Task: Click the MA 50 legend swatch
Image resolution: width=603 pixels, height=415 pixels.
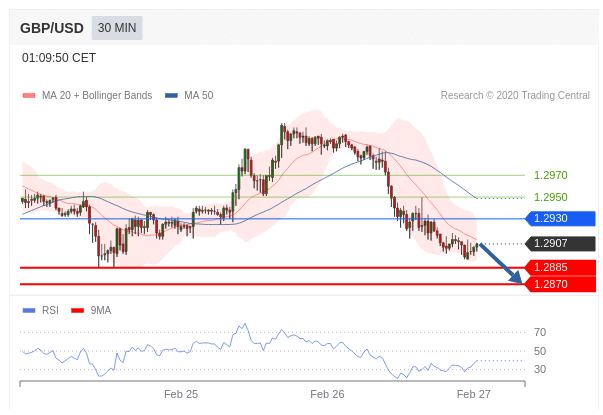Action: [x=171, y=95]
